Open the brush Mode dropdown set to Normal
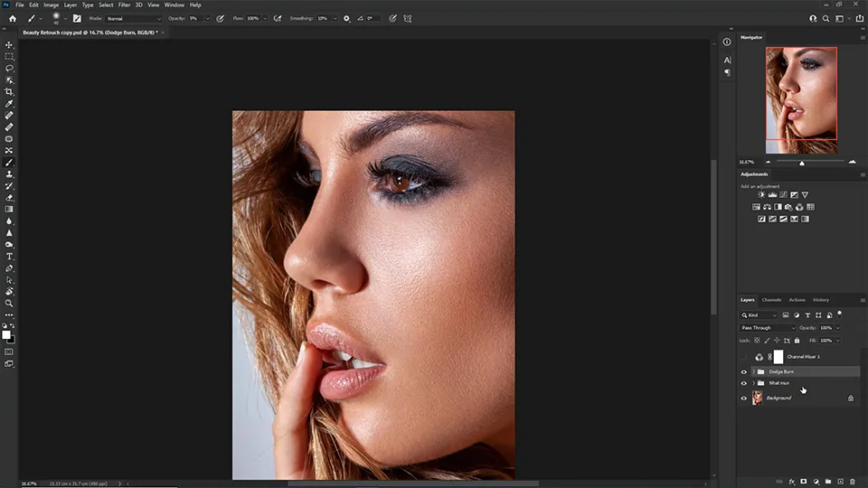868x488 pixels. [x=133, y=18]
